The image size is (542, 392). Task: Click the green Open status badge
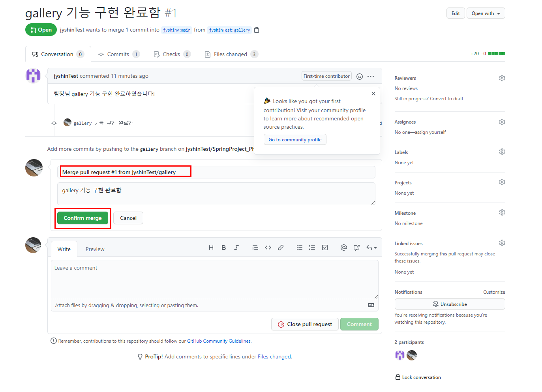coord(41,30)
